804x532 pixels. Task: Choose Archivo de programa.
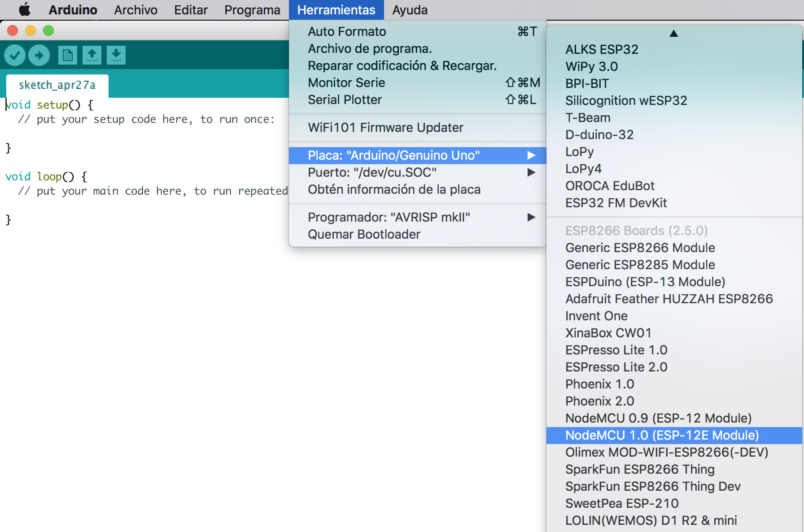point(417,48)
